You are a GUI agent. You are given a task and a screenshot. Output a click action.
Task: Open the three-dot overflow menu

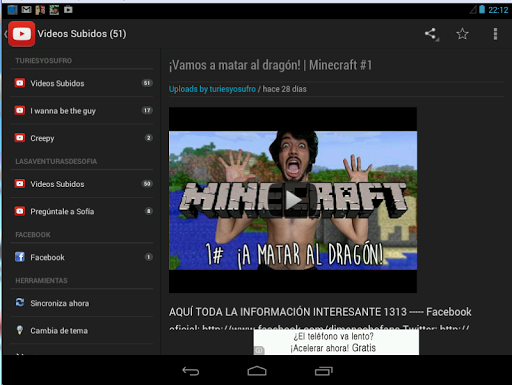(495, 34)
